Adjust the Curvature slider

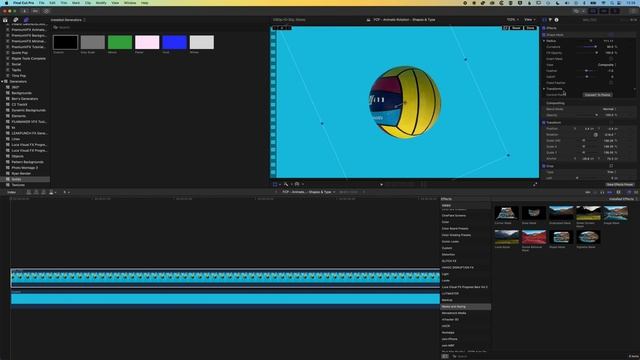click(x=588, y=47)
